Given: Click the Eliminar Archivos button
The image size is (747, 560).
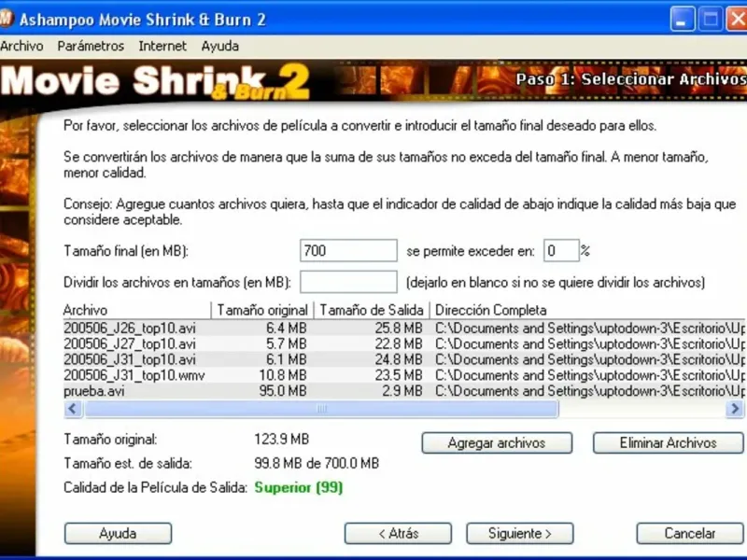Looking at the screenshot, I should [668, 442].
